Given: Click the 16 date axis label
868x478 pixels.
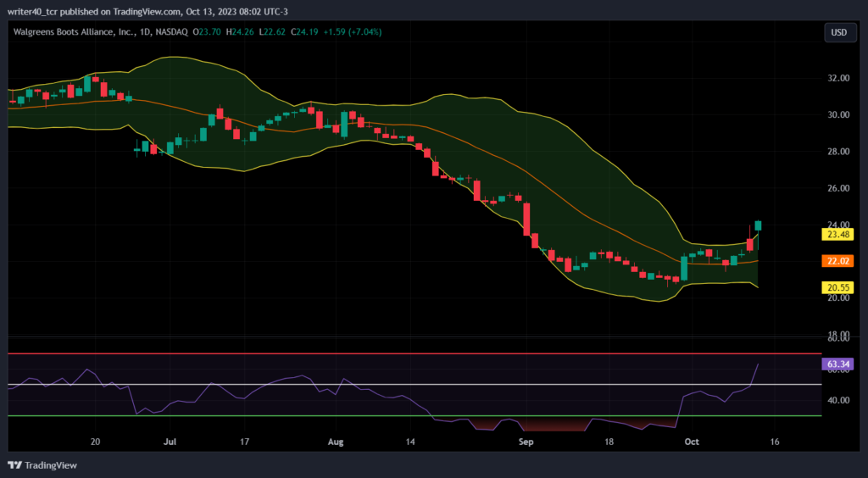Looking at the screenshot, I should tap(775, 442).
